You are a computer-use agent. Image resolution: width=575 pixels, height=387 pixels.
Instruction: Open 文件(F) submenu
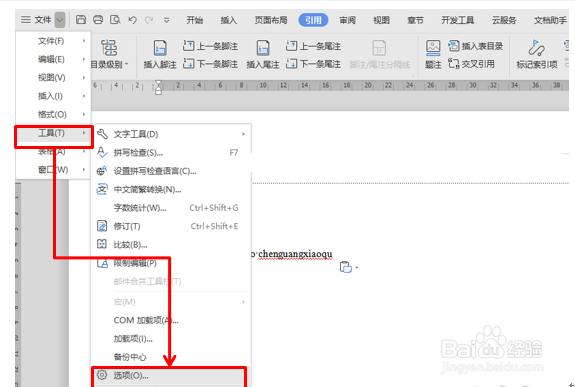[53, 41]
